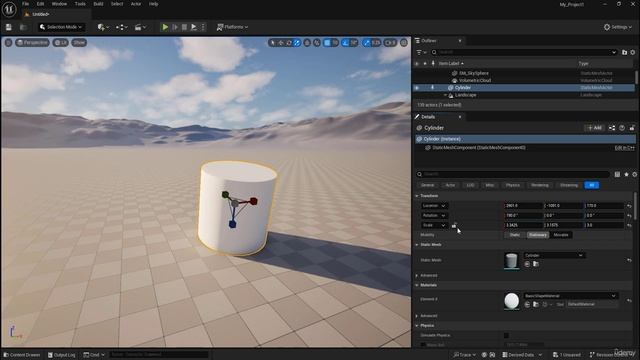Viewport: 640px width, 360px height.
Task: Click the eject play button
Action: (194, 27)
